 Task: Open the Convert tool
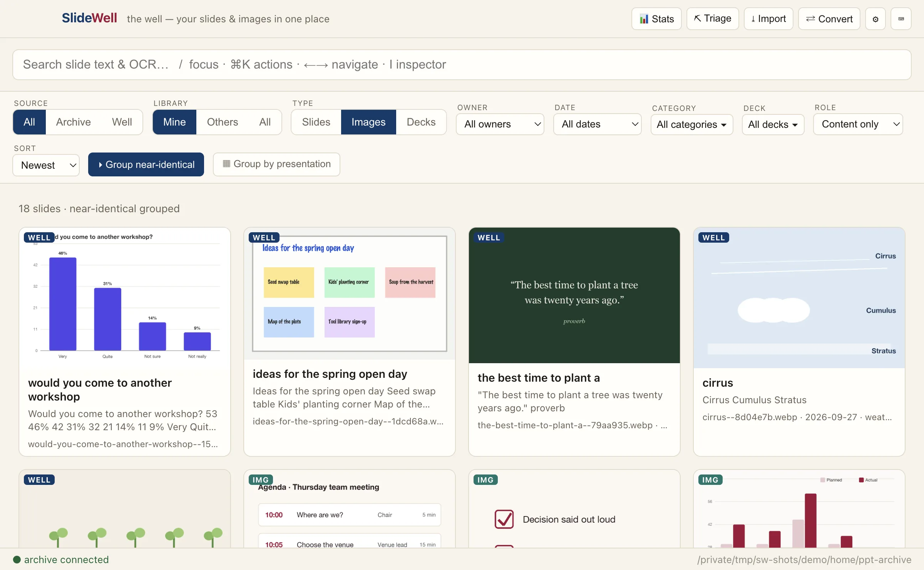pyautogui.click(x=829, y=19)
